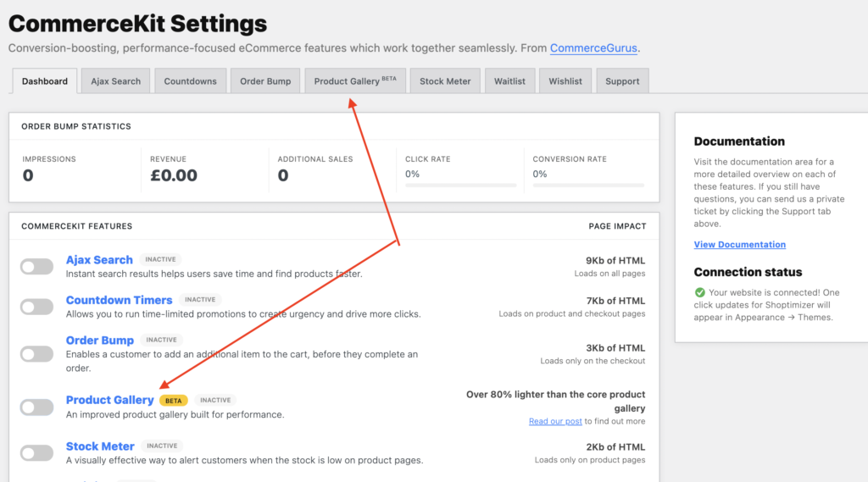This screenshot has width=868, height=482.
Task: Go to the Order Bump tab
Action: [265, 80]
